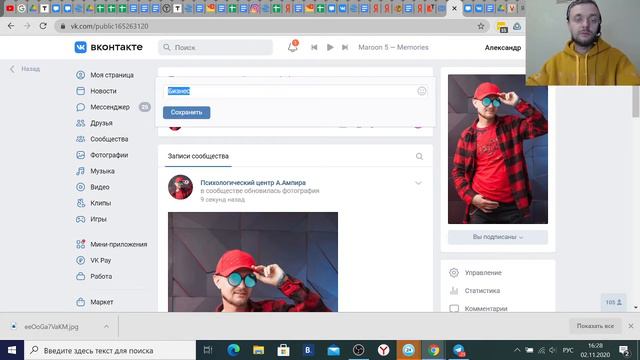Image resolution: width=640 pixels, height=360 pixels.
Task: Skip to next track in header player
Action: click(x=345, y=47)
